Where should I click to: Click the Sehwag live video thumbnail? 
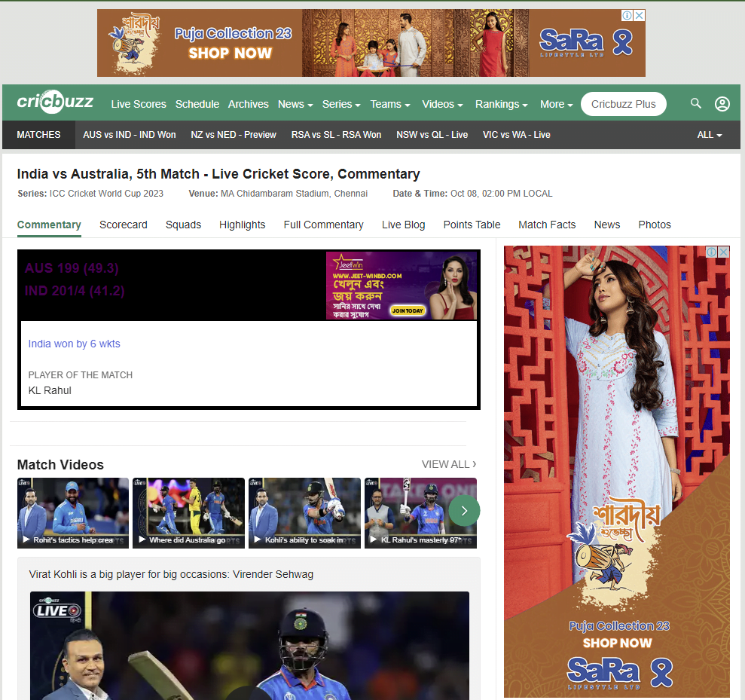point(249,645)
